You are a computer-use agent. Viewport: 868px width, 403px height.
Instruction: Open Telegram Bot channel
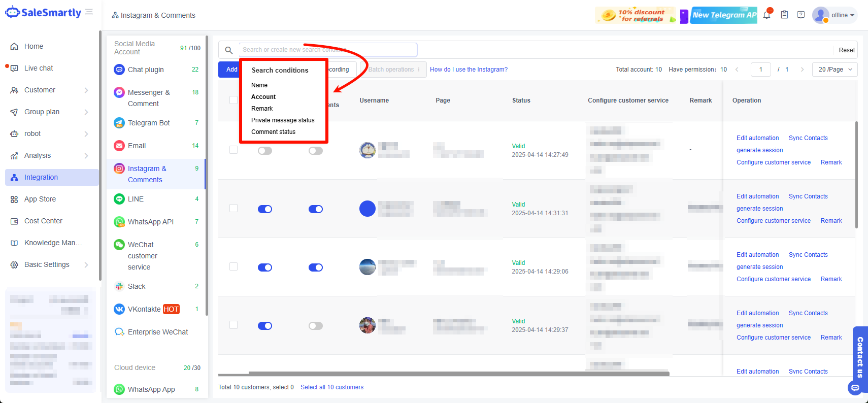[x=149, y=123]
